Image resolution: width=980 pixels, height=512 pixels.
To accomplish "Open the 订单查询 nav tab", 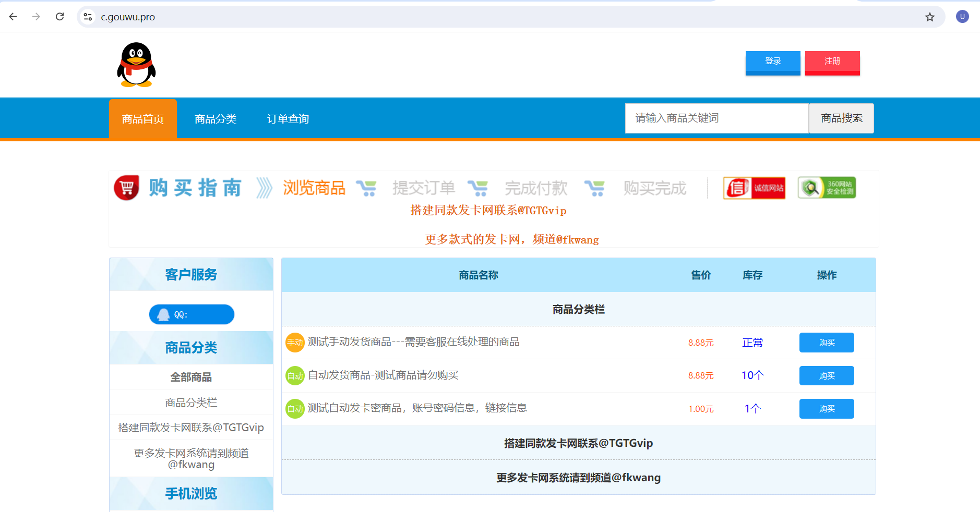I will pyautogui.click(x=288, y=119).
